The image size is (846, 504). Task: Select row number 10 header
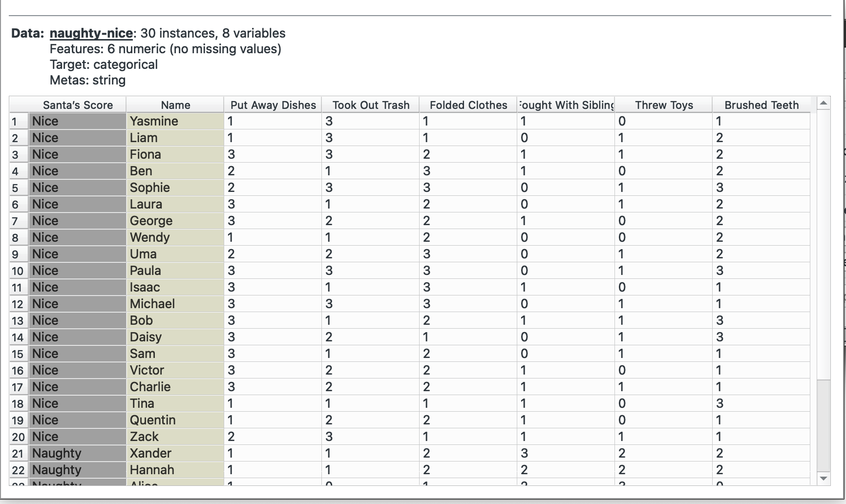19,271
